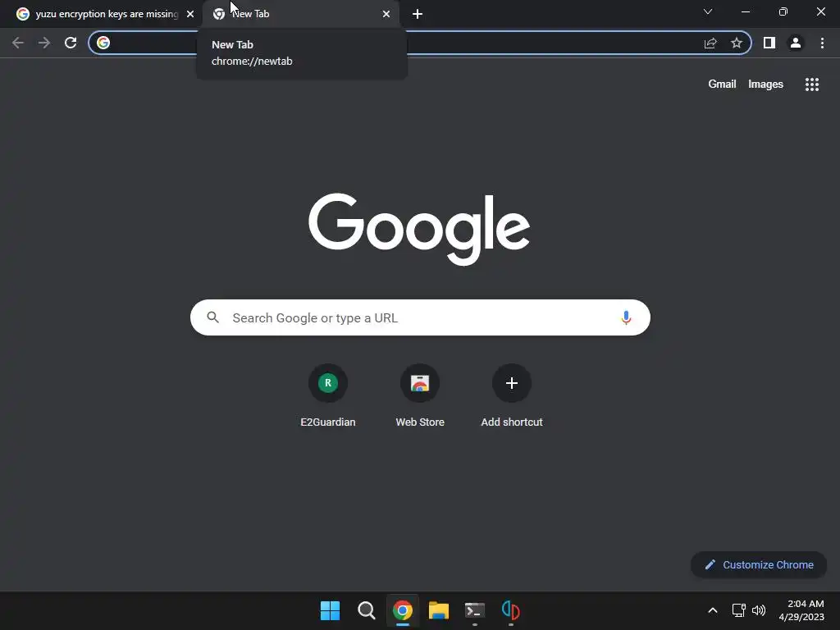Open the Google apps grid
The height and width of the screenshot is (630, 840).
(x=811, y=84)
